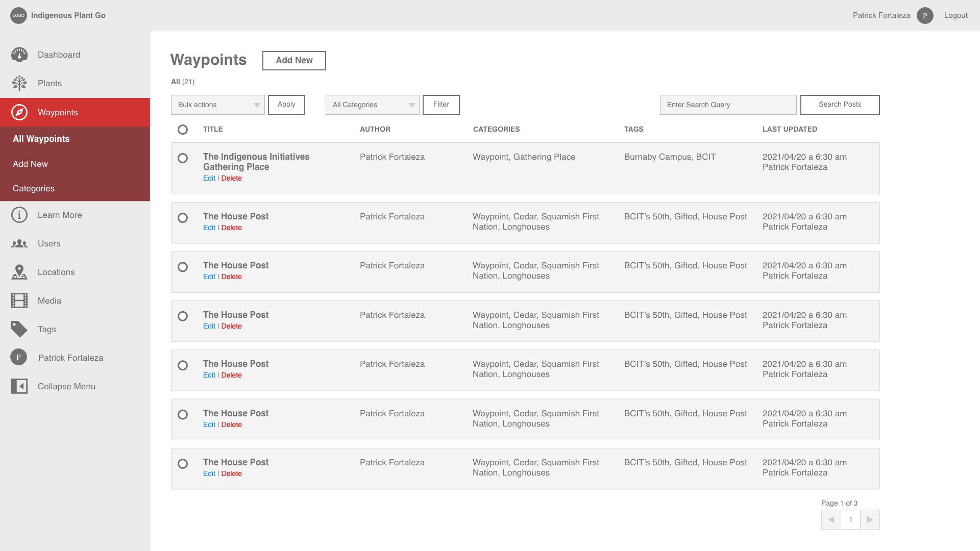
Task: Toggle the select-all radio in the table header
Action: [x=183, y=130]
